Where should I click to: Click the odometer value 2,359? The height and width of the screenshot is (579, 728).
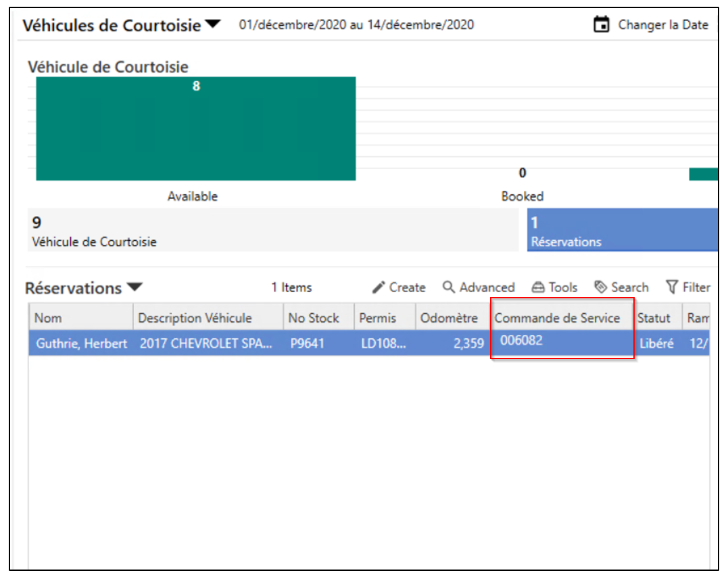click(468, 344)
